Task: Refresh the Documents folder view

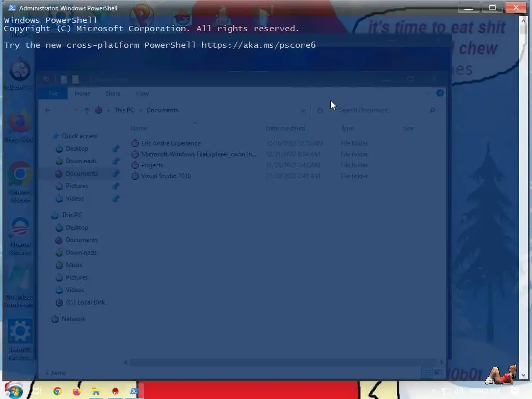Action: [320, 110]
